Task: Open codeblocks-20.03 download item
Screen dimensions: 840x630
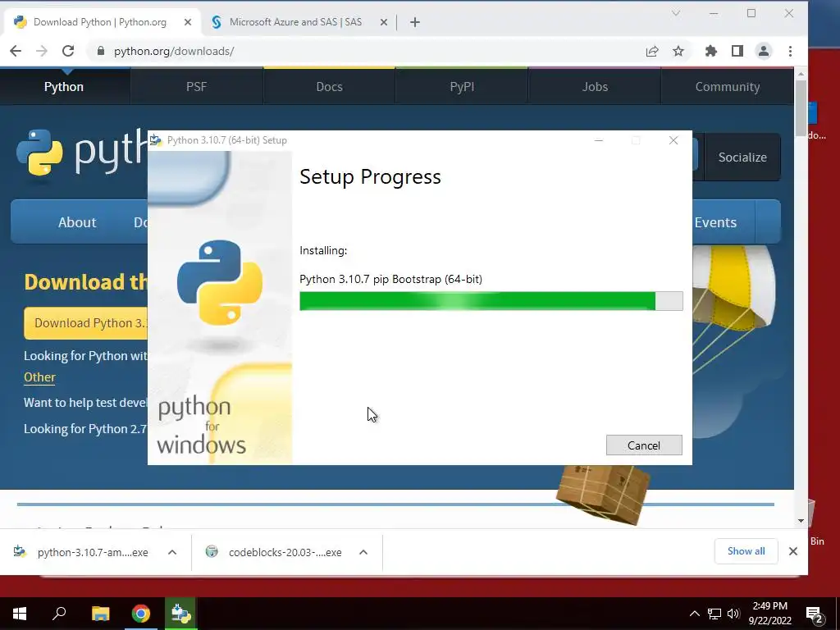Action: [273, 552]
